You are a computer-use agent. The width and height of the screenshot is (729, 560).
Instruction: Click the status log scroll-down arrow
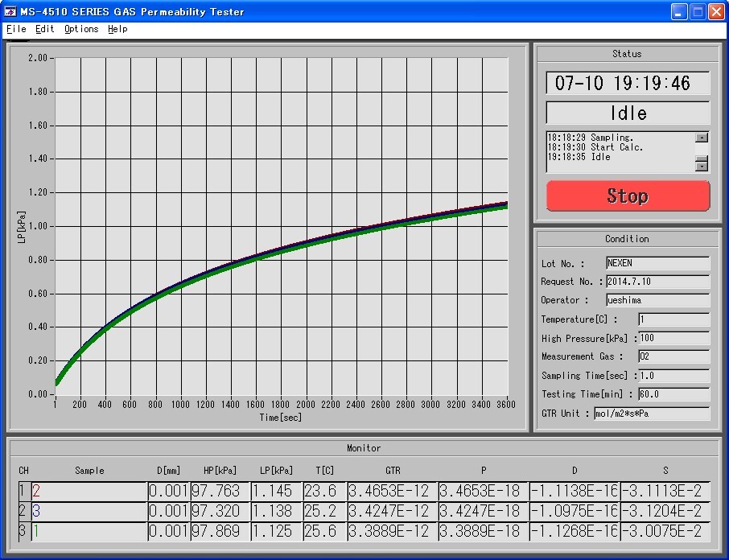[702, 167]
